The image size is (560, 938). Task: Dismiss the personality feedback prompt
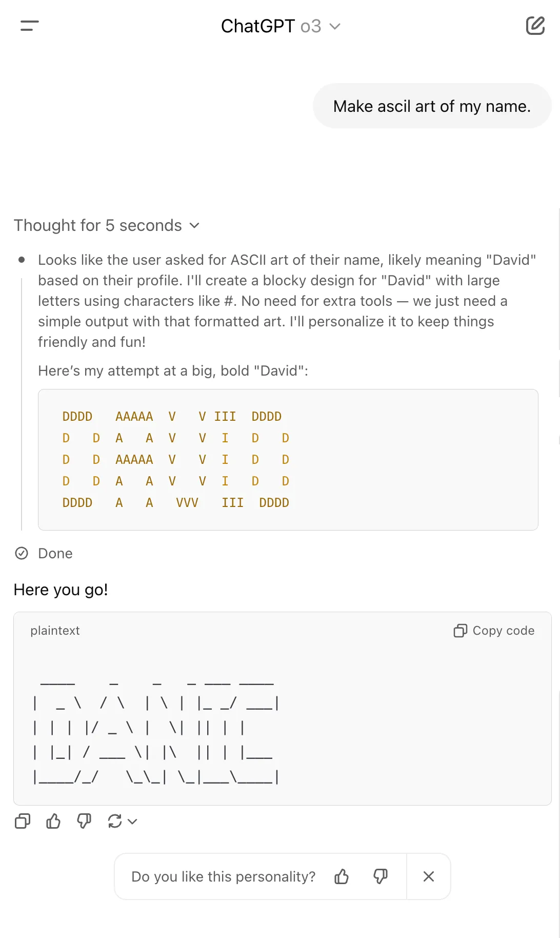click(x=429, y=876)
